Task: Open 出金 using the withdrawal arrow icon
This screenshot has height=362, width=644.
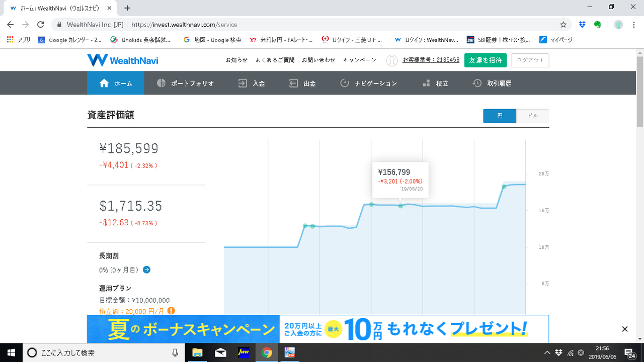Action: click(x=293, y=83)
